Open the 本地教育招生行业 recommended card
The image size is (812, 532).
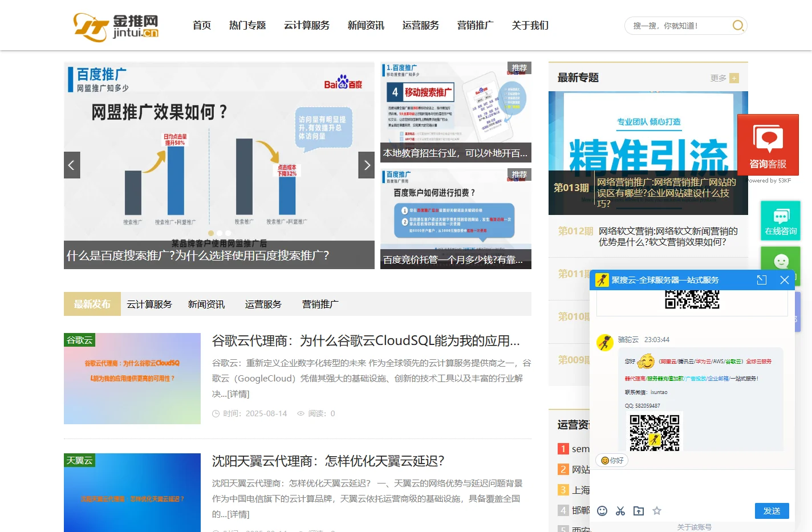tap(456, 112)
